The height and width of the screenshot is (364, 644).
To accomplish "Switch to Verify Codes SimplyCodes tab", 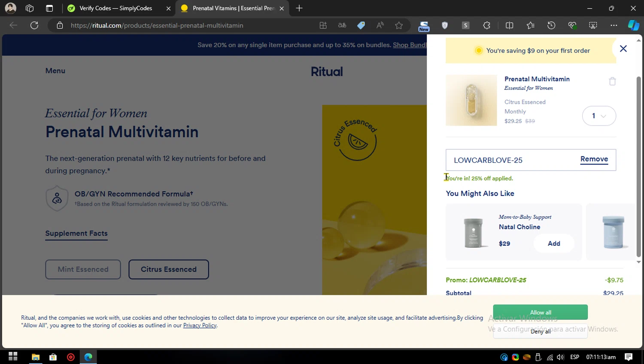I will coord(116,8).
